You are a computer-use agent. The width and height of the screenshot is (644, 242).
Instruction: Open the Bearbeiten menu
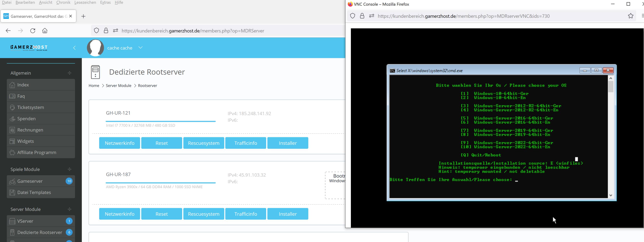click(x=25, y=3)
